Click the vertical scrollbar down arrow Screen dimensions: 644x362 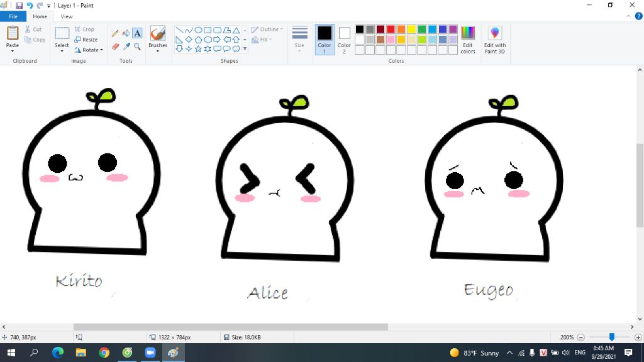(x=640, y=319)
